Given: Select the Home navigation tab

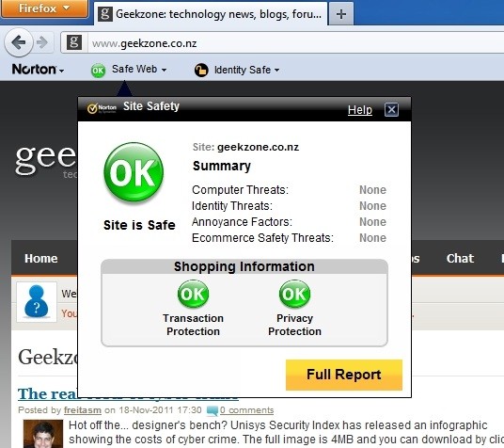Looking at the screenshot, I should pyautogui.click(x=41, y=259).
